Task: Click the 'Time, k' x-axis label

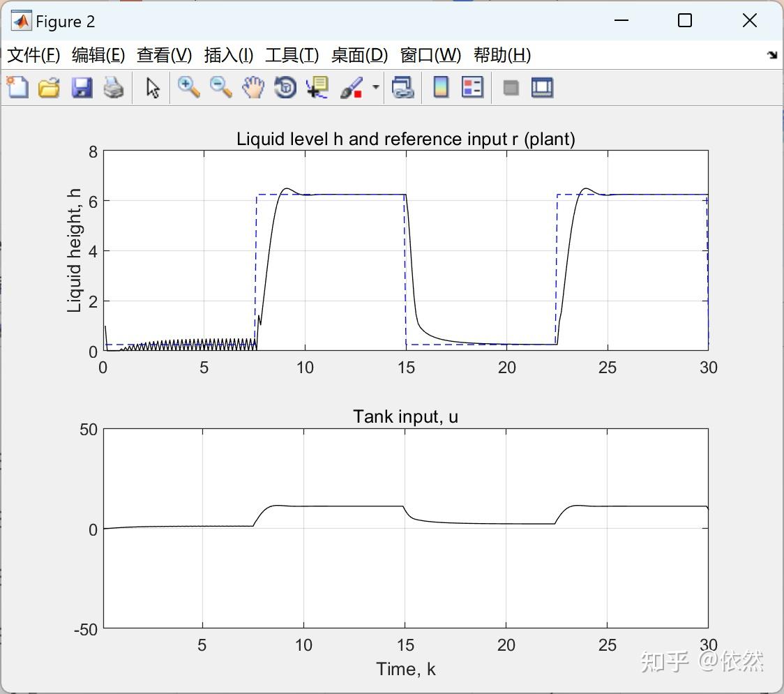Action: click(405, 669)
